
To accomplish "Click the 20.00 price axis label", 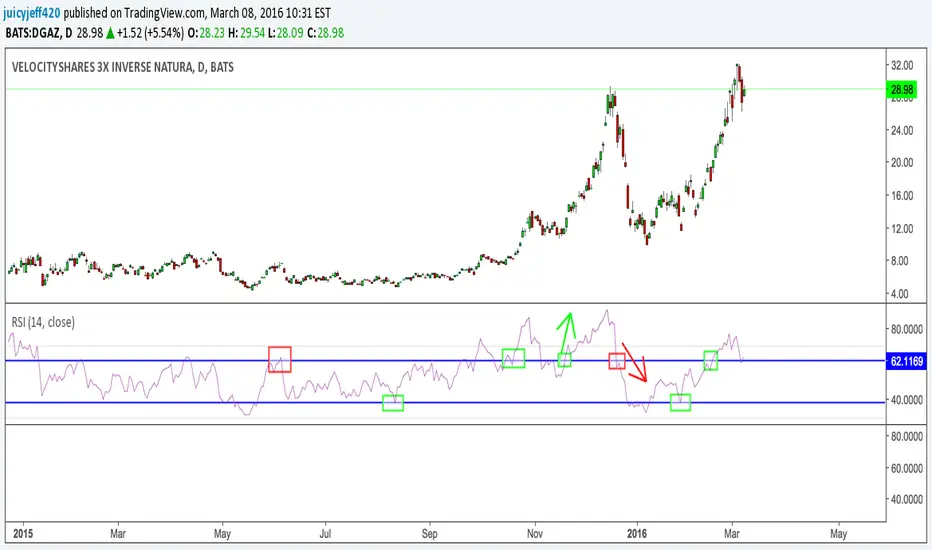I will (902, 162).
